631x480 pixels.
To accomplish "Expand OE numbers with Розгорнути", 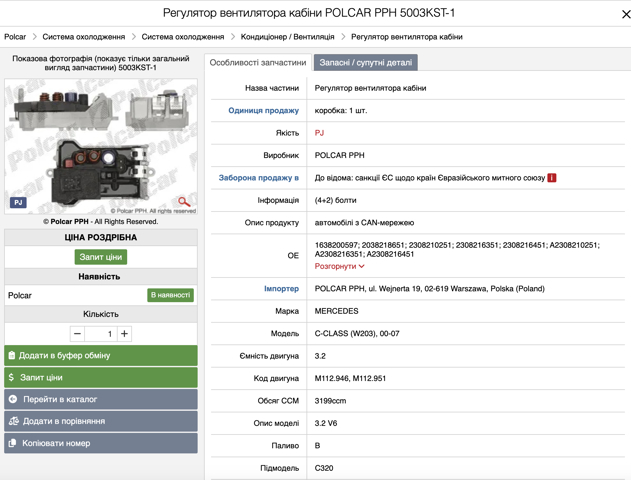I will (x=339, y=266).
